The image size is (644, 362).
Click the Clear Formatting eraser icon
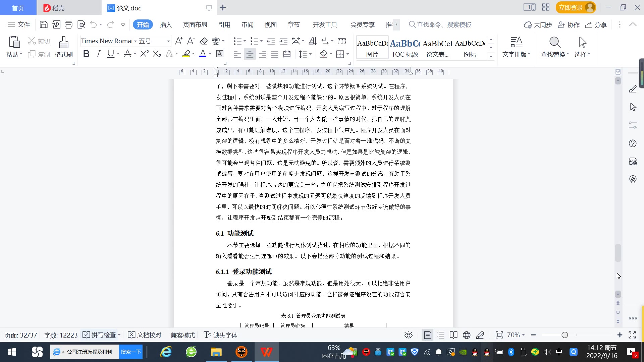point(204,41)
